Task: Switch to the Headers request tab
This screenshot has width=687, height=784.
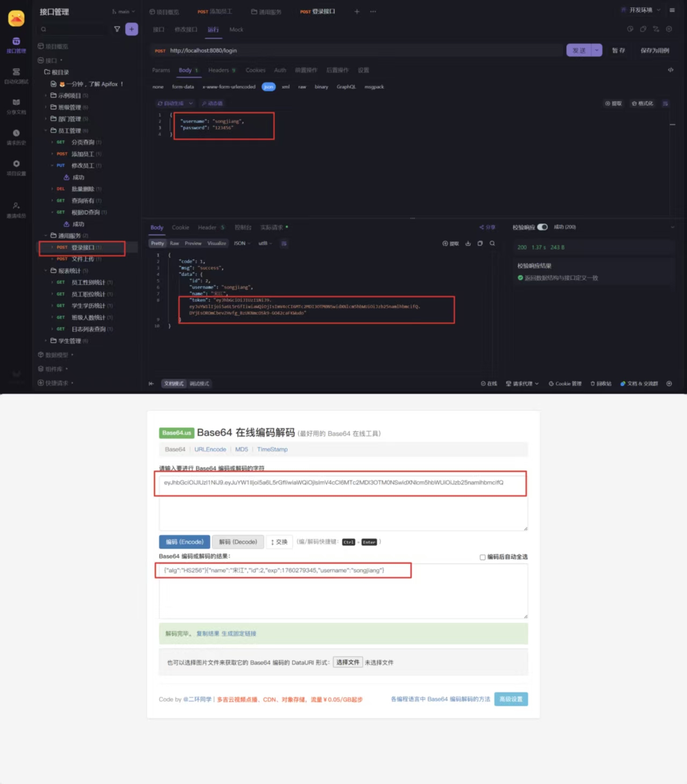Action: click(218, 70)
